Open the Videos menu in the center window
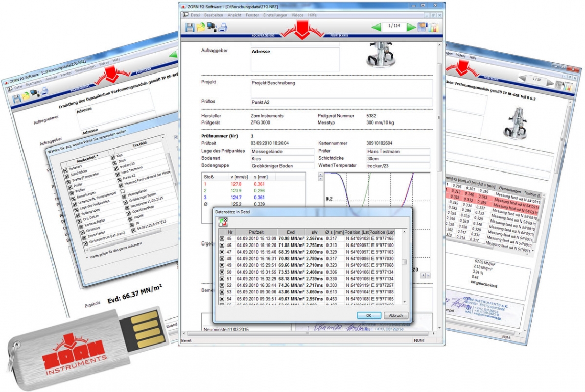The height and width of the screenshot is (392, 585). point(297,15)
